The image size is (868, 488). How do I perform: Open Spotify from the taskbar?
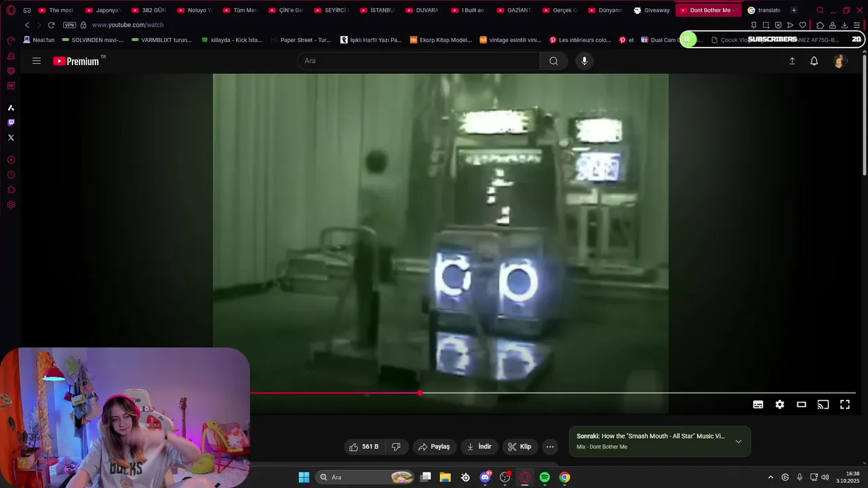coord(545,477)
